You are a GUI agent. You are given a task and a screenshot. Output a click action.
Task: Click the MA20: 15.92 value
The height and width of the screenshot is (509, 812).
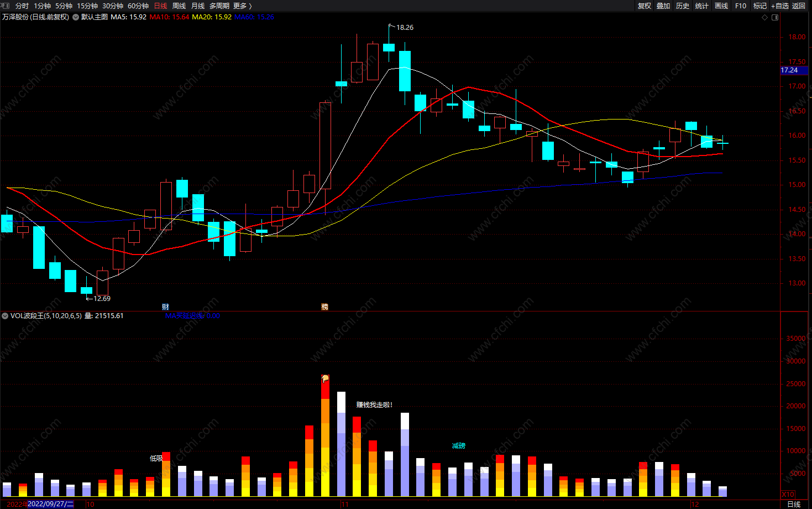click(212, 17)
